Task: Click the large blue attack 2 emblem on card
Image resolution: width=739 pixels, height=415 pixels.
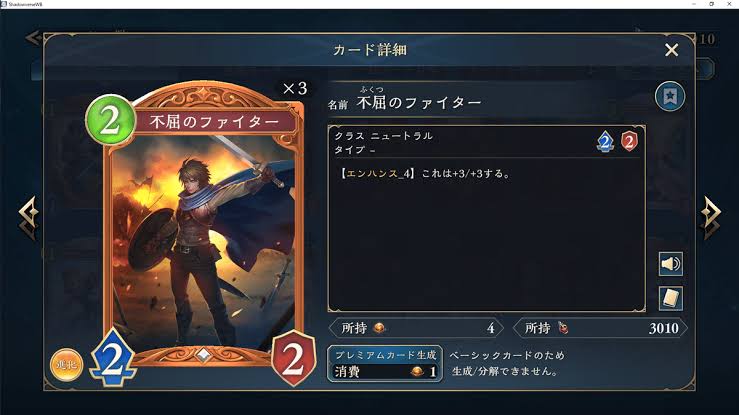Action: [x=113, y=359]
